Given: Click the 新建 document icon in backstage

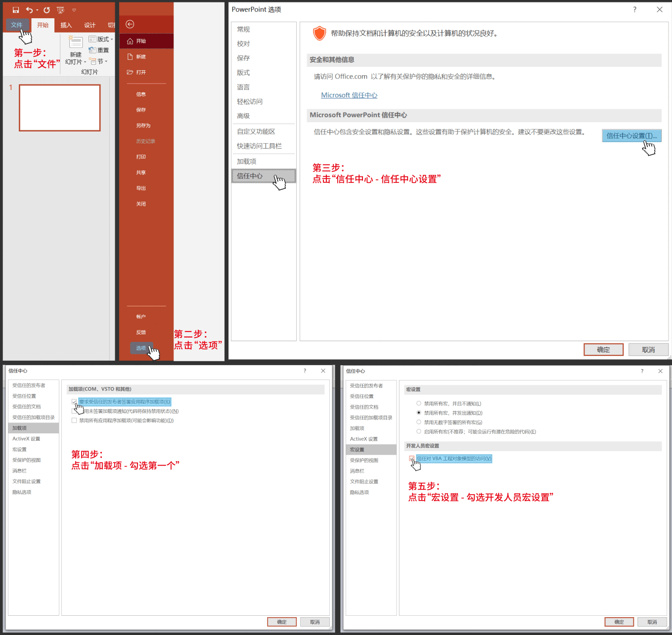Looking at the screenshot, I should coord(130,57).
